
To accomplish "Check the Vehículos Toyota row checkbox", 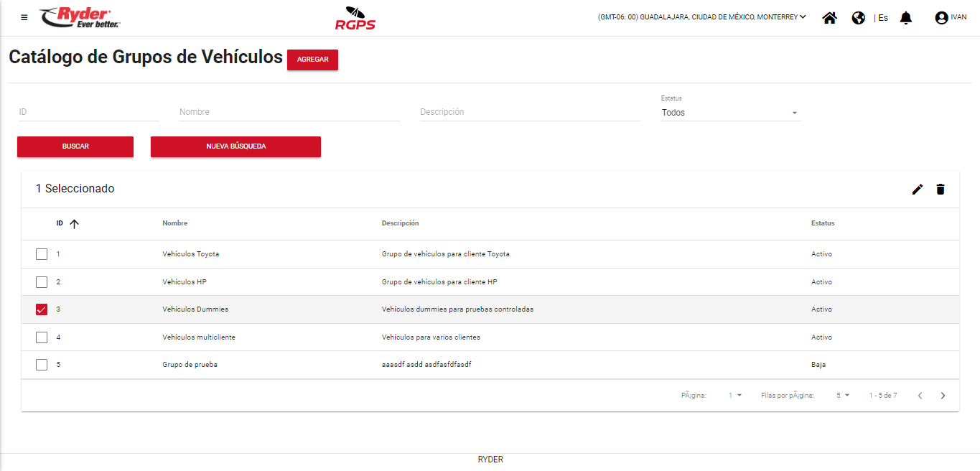I will point(42,254).
